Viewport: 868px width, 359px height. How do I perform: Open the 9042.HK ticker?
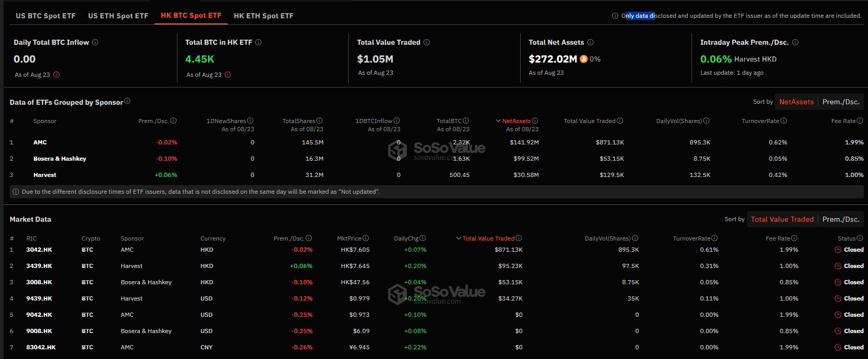(39, 315)
